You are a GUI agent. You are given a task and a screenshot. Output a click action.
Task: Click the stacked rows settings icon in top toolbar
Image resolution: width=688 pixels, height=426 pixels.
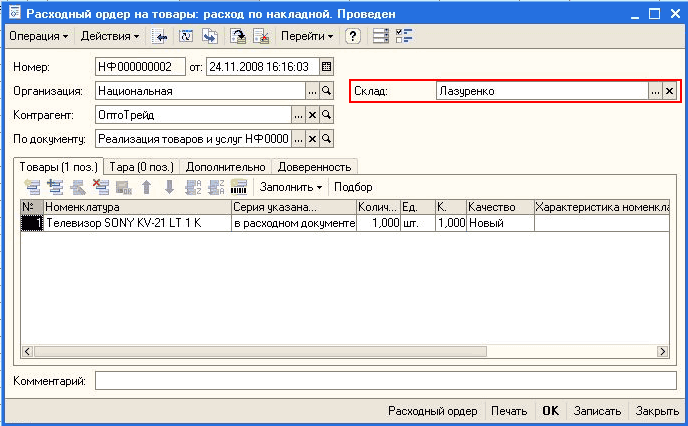(x=381, y=36)
